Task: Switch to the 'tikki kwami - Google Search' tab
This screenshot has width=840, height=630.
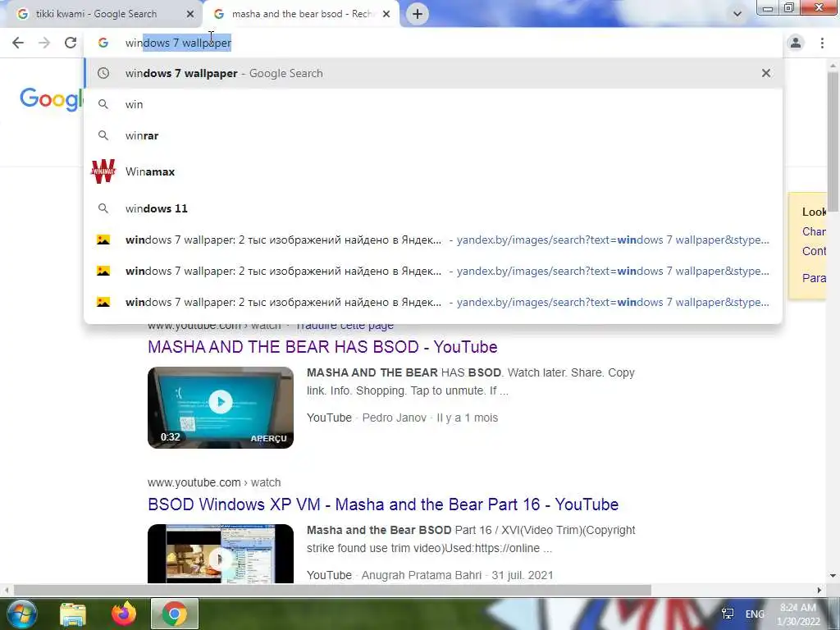Action: click(x=97, y=14)
